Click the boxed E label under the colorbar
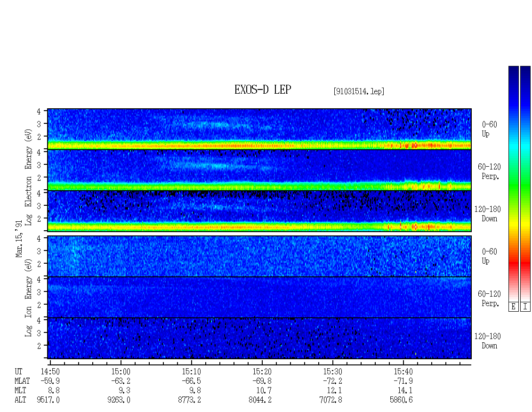This screenshot has height=412, width=532. 513,307
